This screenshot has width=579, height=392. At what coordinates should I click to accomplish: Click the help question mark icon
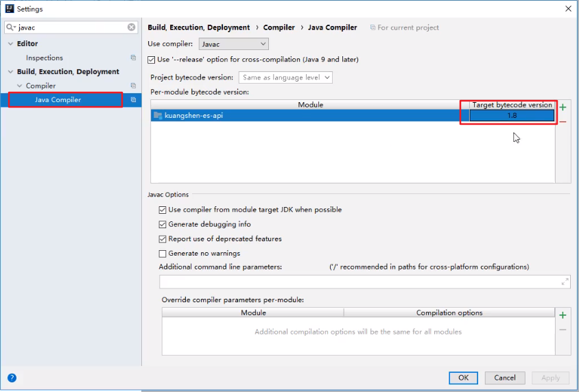(x=12, y=378)
